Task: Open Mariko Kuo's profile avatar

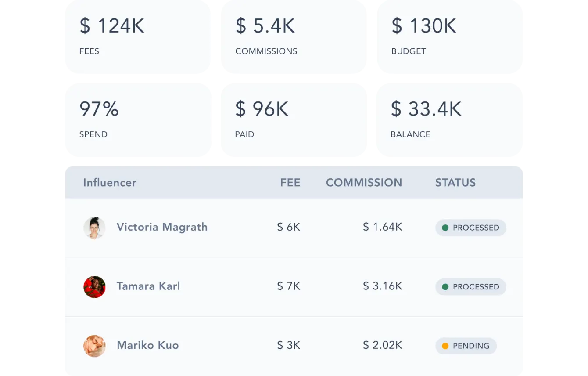Action: tap(95, 346)
